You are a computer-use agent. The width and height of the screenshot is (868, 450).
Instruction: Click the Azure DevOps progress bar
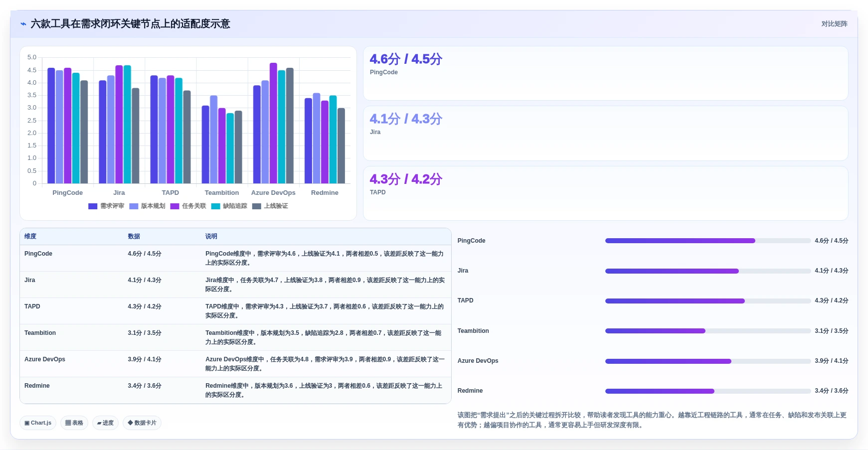(708, 361)
